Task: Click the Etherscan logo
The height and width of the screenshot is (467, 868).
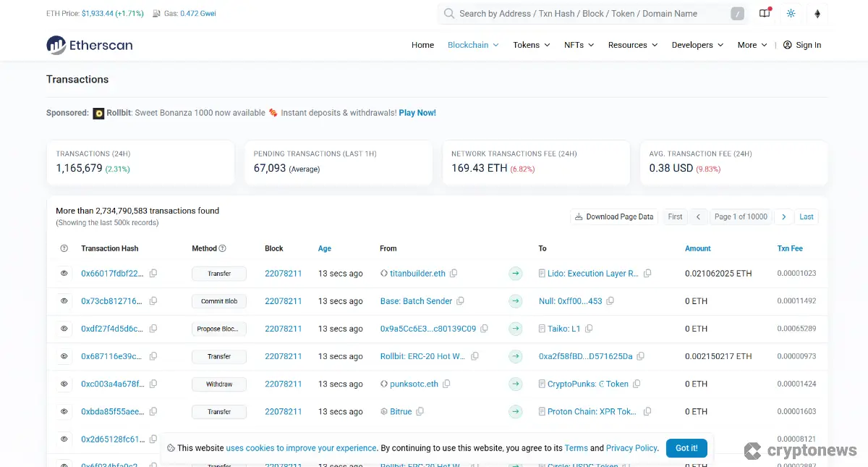Action: pos(89,45)
